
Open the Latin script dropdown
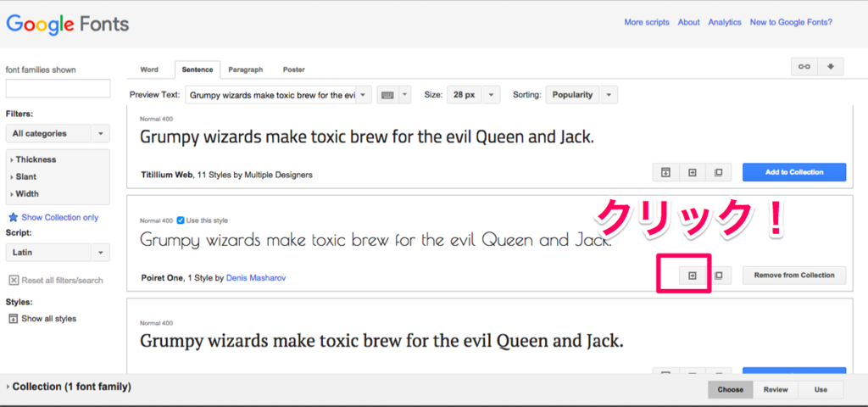58,253
